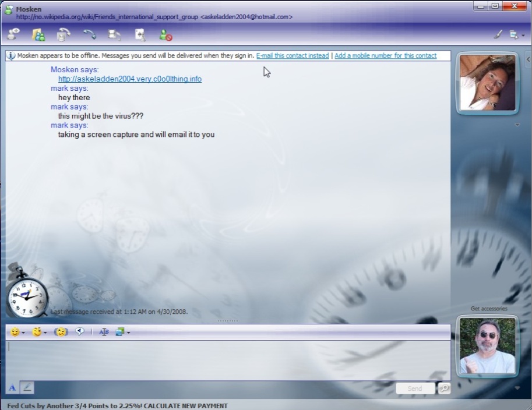Click the Messenger icon in title bar
The height and width of the screenshot is (410, 532).
tap(9, 10)
